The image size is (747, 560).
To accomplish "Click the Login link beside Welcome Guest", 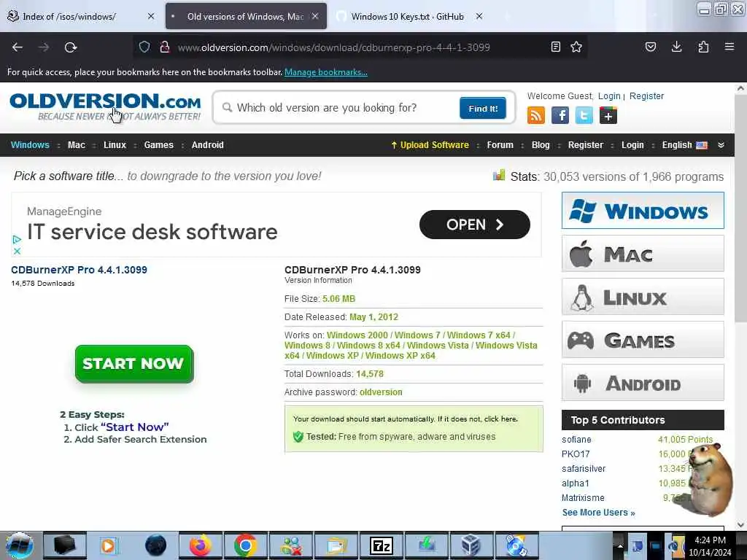I will click(x=609, y=96).
